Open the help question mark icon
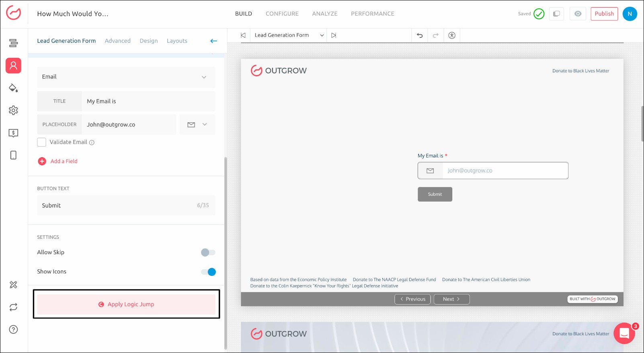Image resolution: width=644 pixels, height=353 pixels. [x=13, y=330]
